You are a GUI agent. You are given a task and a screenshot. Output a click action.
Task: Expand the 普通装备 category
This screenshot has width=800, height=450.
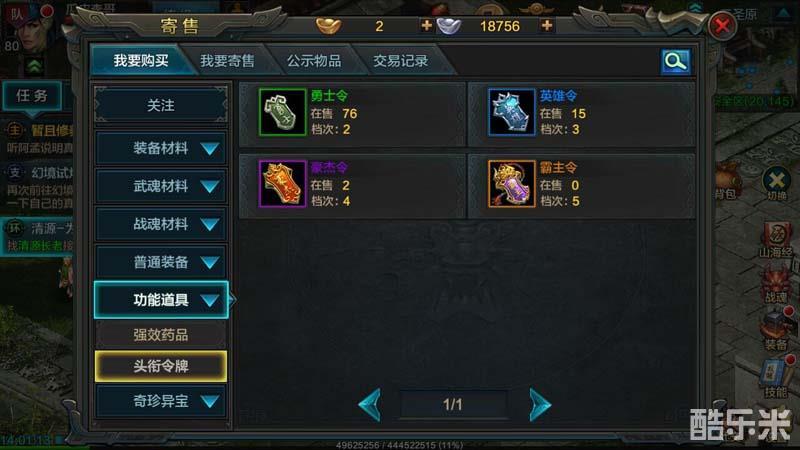(x=161, y=262)
